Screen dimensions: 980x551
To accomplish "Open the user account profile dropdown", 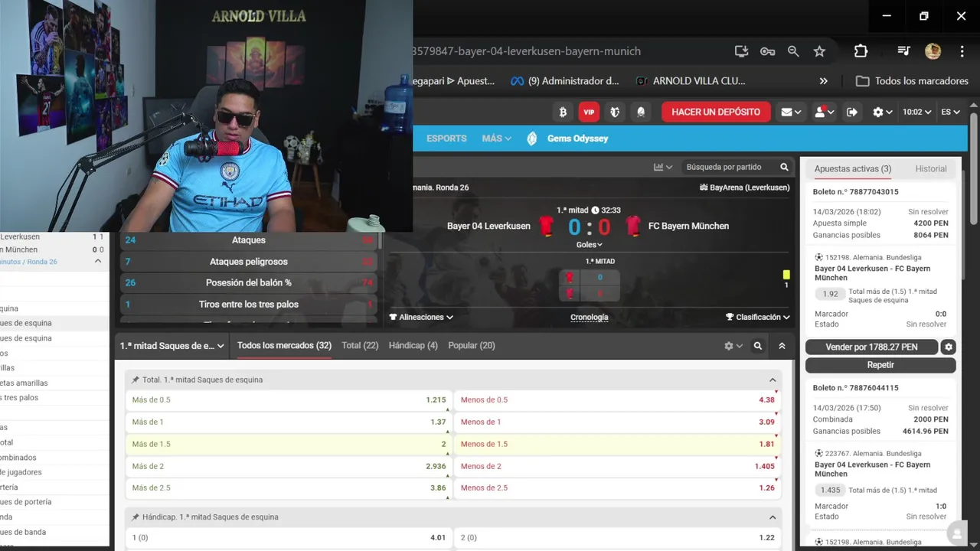I will coord(825,112).
